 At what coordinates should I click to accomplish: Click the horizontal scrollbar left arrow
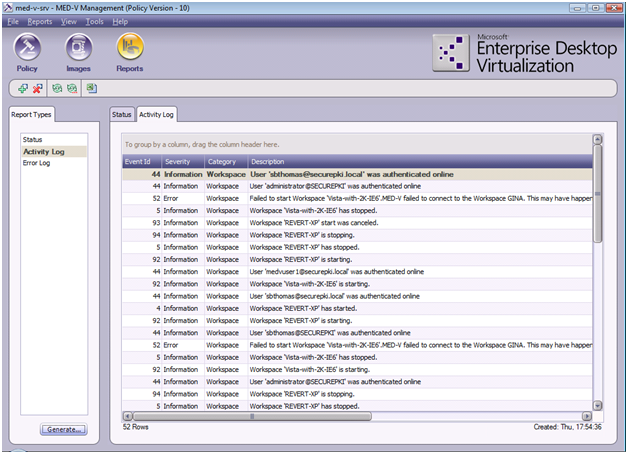point(127,416)
